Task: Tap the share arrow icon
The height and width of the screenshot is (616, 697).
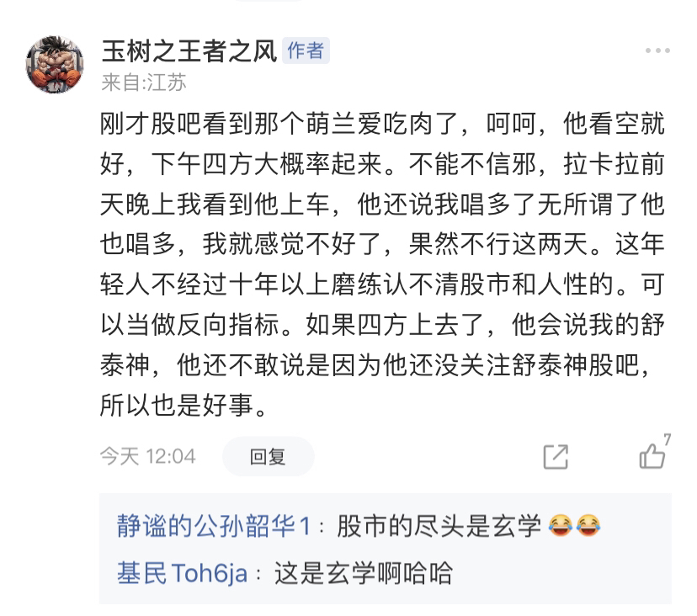Action: (556, 456)
